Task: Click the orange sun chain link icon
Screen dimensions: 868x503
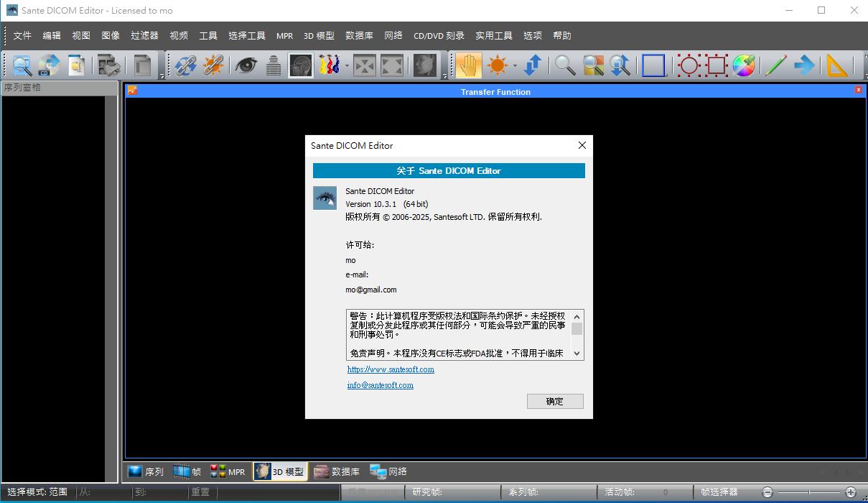Action: (213, 65)
